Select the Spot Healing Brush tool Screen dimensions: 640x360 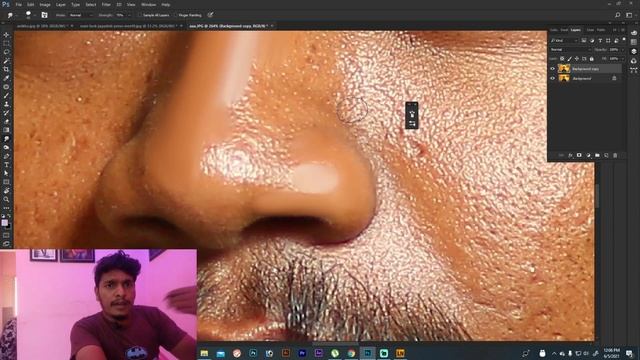(x=6, y=87)
